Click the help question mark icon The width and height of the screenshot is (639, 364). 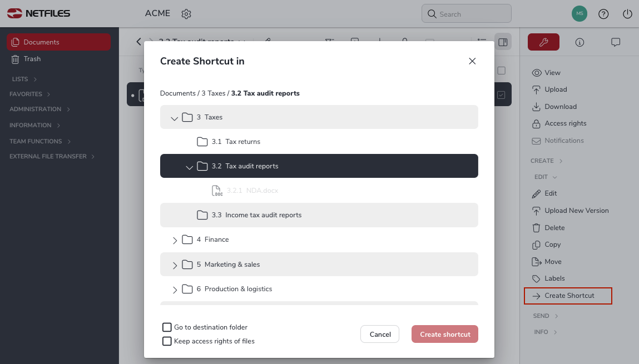click(603, 14)
